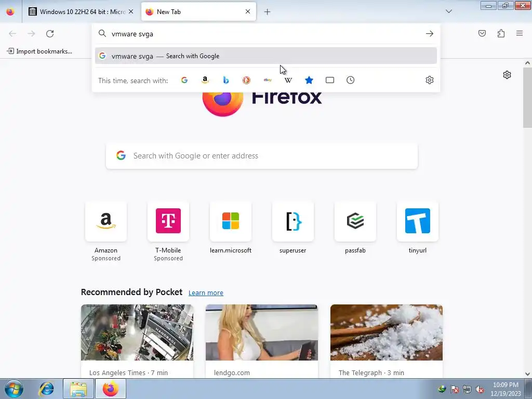This screenshot has height=399, width=532.
Task: List all tabs with chevron dropdown
Action: [x=449, y=11]
